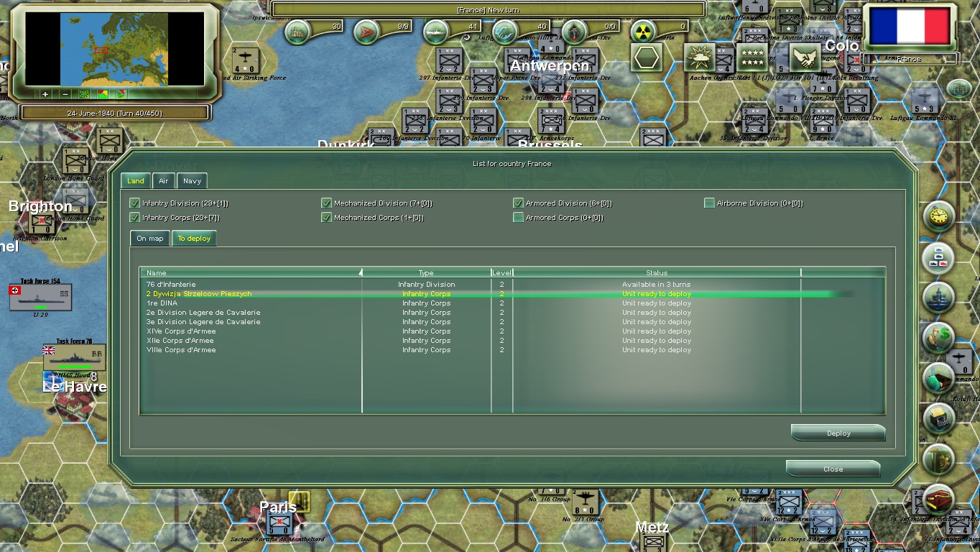Screen dimensions: 980x552
Task: Click the hexagon grid toggle icon
Action: point(647,58)
